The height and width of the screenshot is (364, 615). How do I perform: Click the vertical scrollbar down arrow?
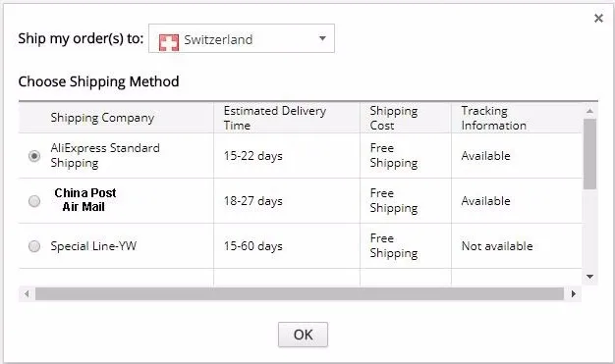589,277
